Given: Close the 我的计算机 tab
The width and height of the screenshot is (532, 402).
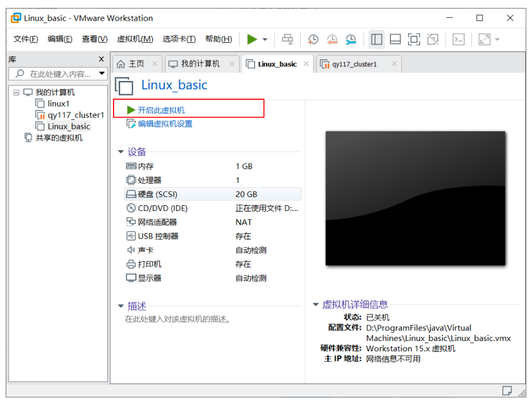Looking at the screenshot, I should tap(232, 64).
